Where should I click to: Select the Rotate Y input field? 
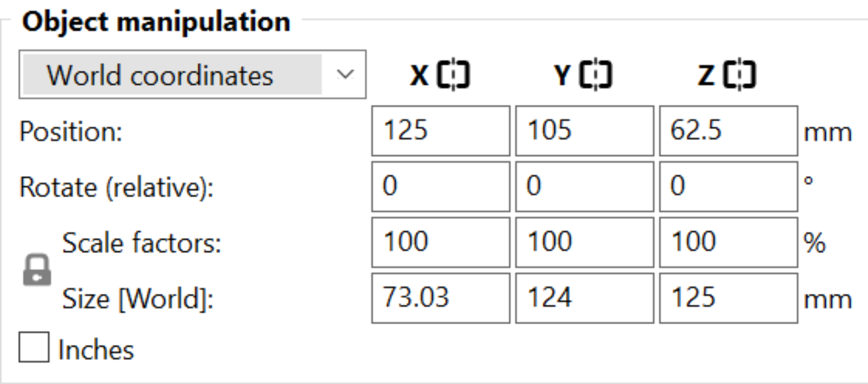[584, 186]
